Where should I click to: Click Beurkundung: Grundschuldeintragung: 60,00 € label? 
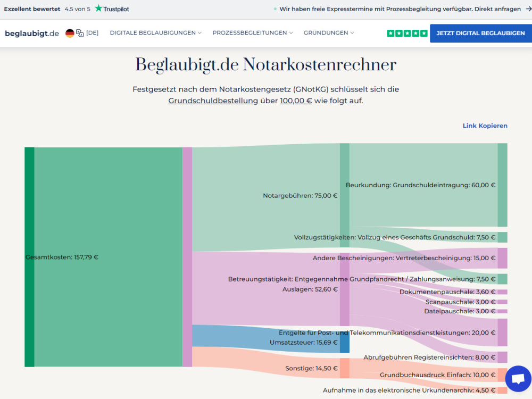421,185
